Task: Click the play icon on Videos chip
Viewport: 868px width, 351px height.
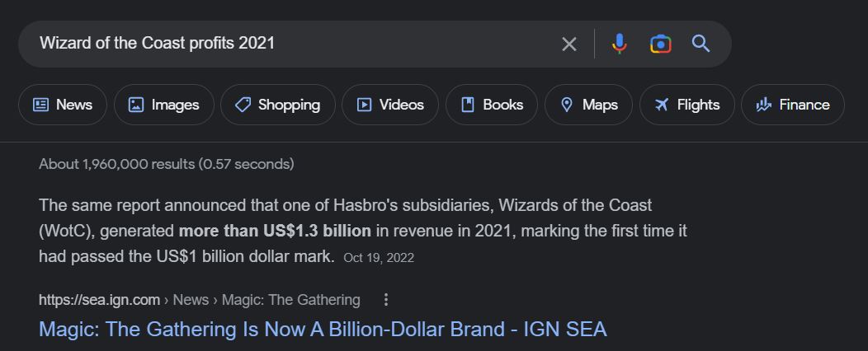Action: tap(364, 105)
